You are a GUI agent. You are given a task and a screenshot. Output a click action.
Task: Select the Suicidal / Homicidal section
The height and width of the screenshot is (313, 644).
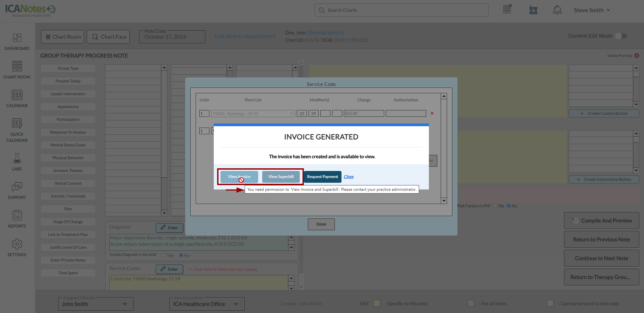coord(68,196)
